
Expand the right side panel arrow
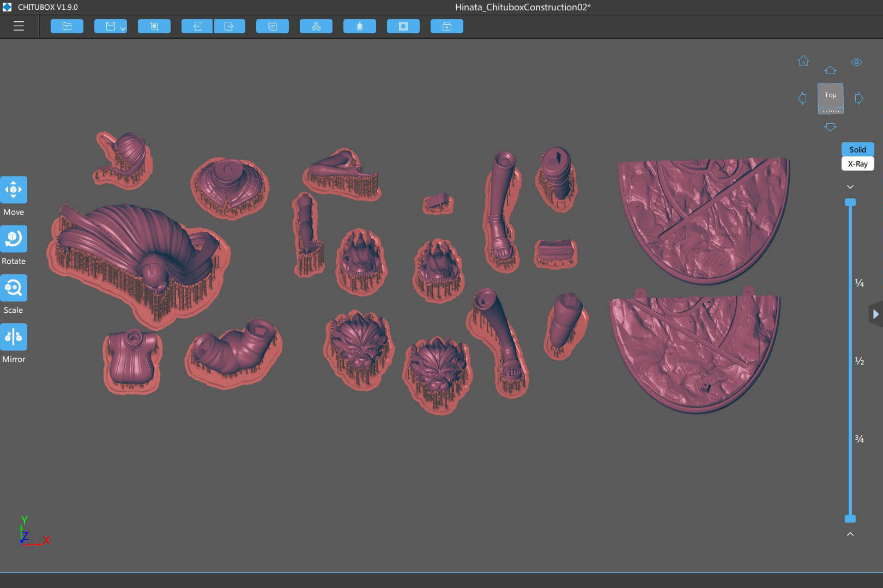(x=875, y=314)
